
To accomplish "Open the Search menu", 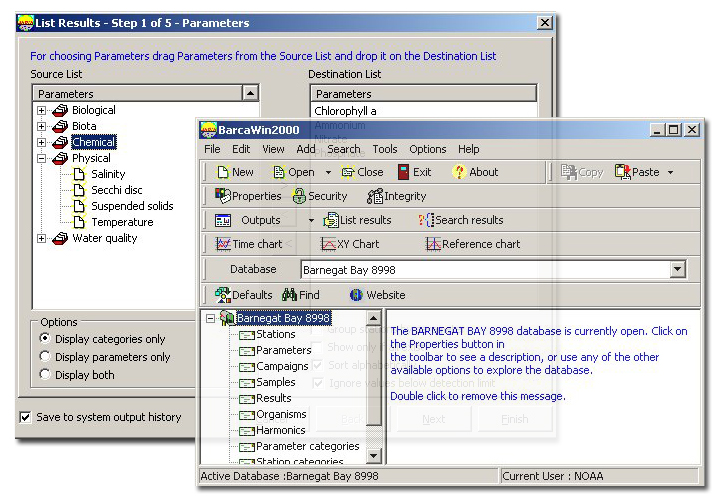I will 344,149.
